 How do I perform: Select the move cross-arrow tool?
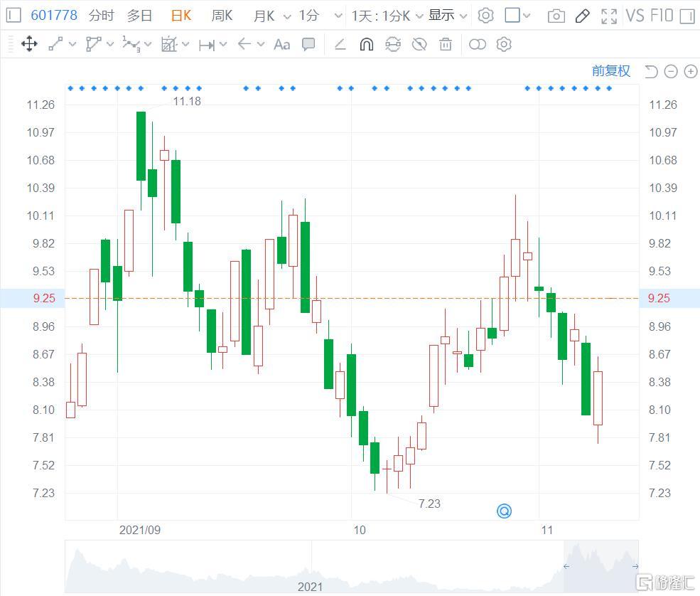click(29, 44)
